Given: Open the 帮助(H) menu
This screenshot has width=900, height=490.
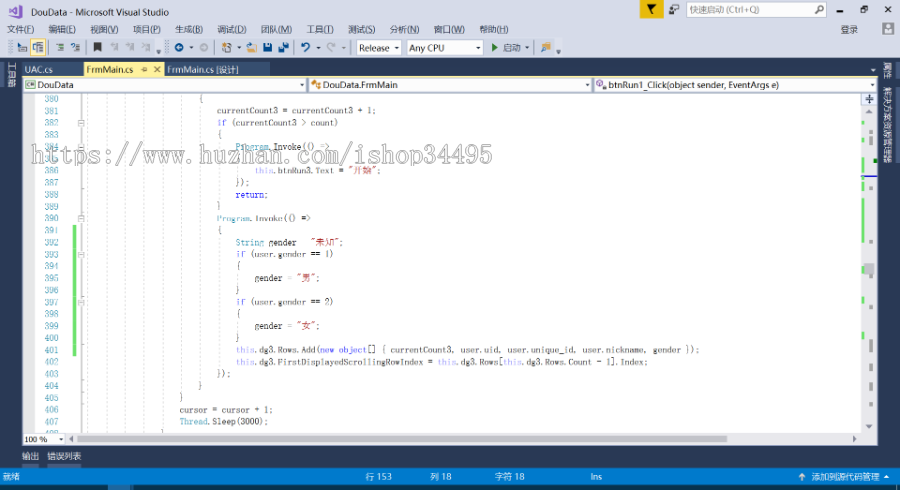Looking at the screenshot, I should pos(494,29).
